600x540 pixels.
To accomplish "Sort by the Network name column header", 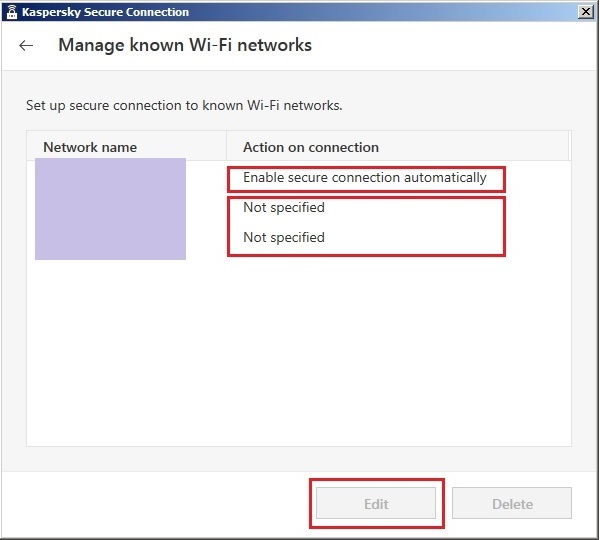I will coord(90,147).
